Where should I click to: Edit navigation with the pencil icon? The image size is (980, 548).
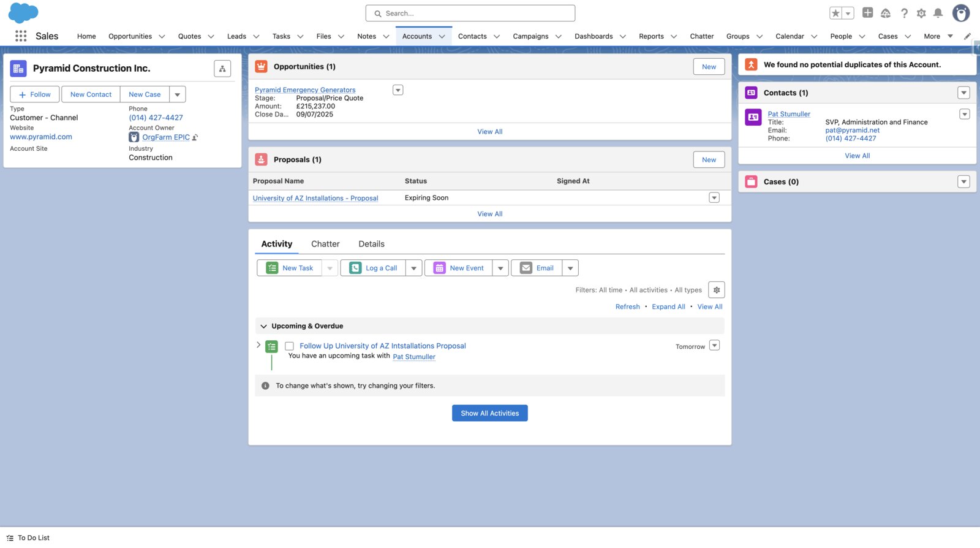point(968,36)
